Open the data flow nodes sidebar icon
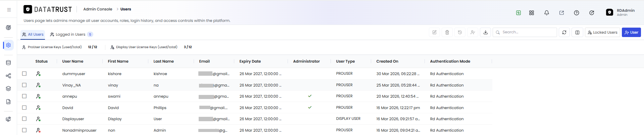This screenshot has width=644, height=135. [x=8, y=76]
